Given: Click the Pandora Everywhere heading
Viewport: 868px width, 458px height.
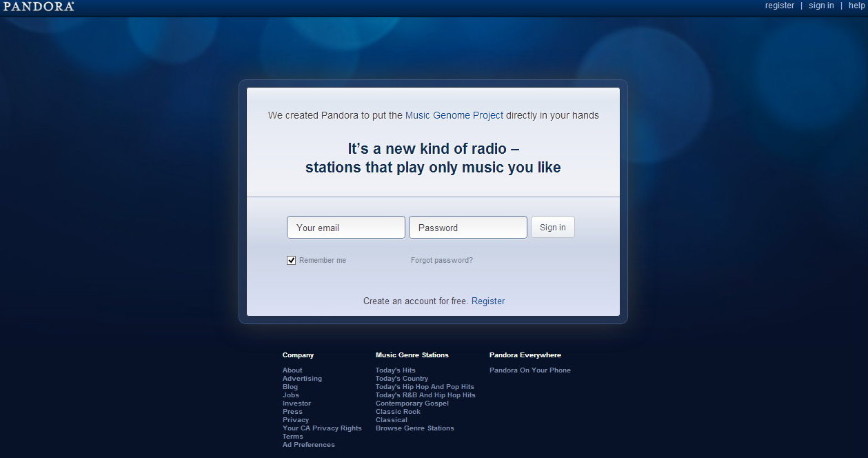Looking at the screenshot, I should [525, 355].
